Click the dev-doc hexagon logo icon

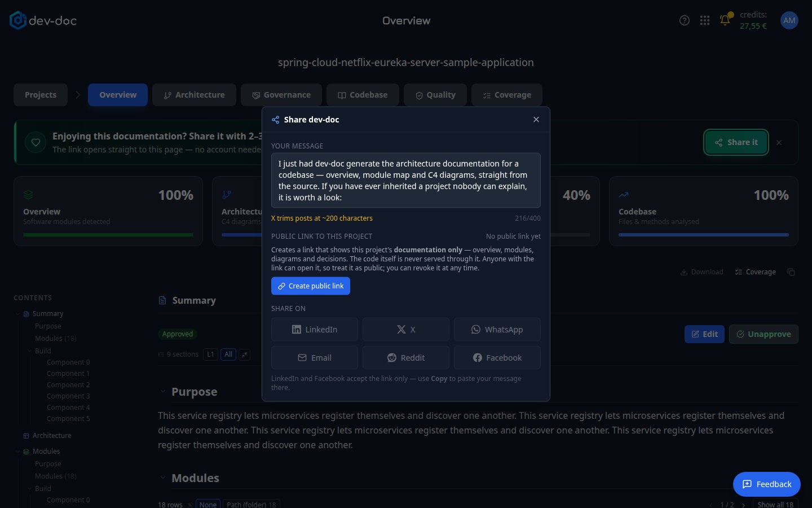pyautogui.click(x=18, y=20)
